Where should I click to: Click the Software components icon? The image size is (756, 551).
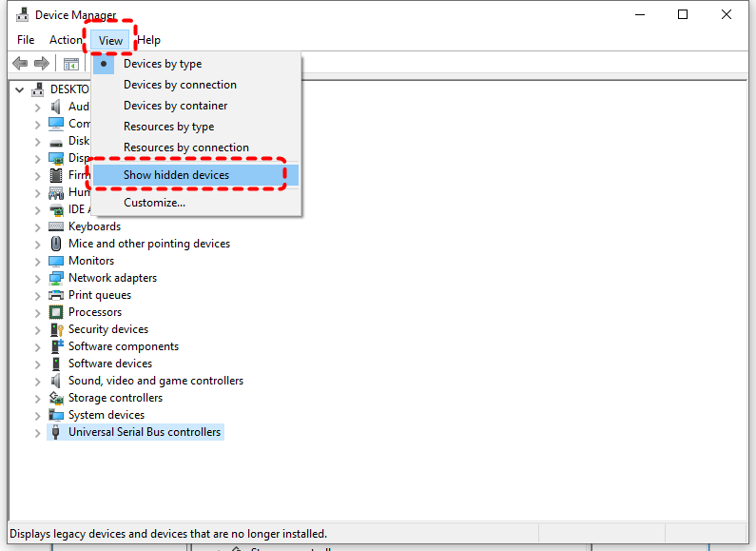pyautogui.click(x=57, y=346)
